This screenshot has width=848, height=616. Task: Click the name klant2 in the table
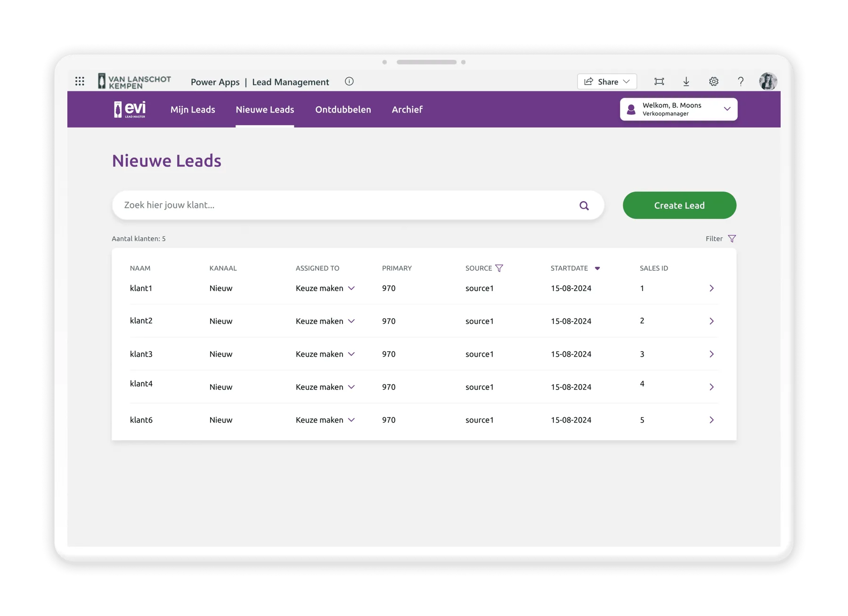141,321
